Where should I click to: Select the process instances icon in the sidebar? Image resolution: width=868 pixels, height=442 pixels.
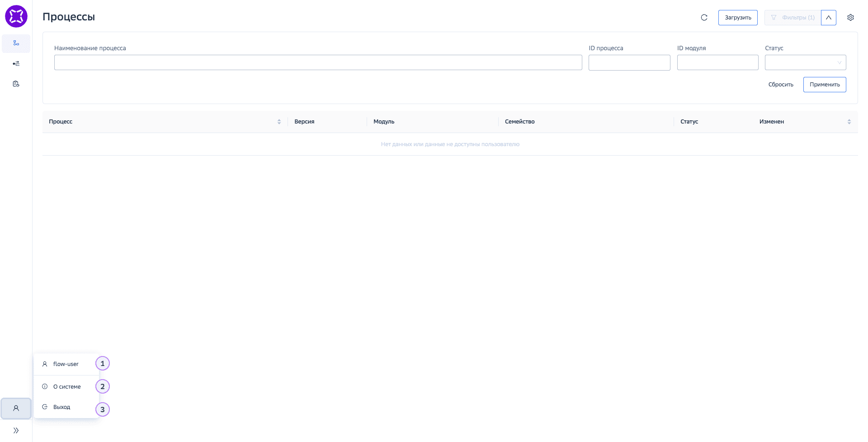[16, 63]
